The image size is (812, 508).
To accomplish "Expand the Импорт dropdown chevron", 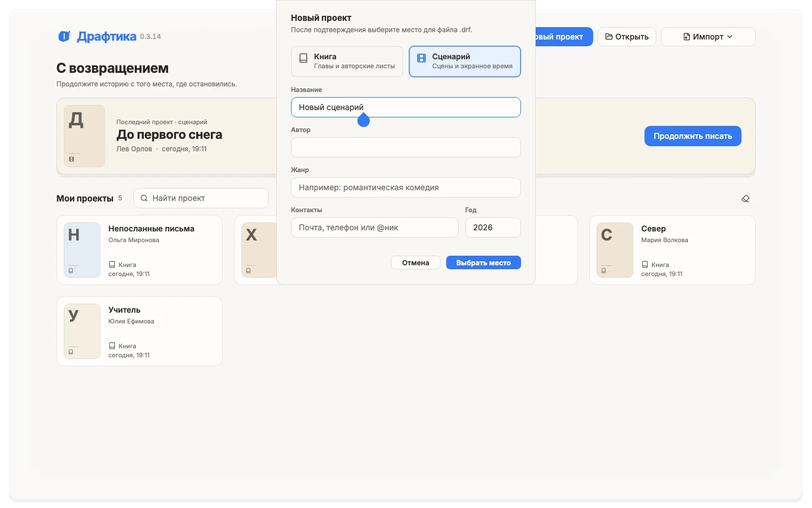I will tap(730, 37).
